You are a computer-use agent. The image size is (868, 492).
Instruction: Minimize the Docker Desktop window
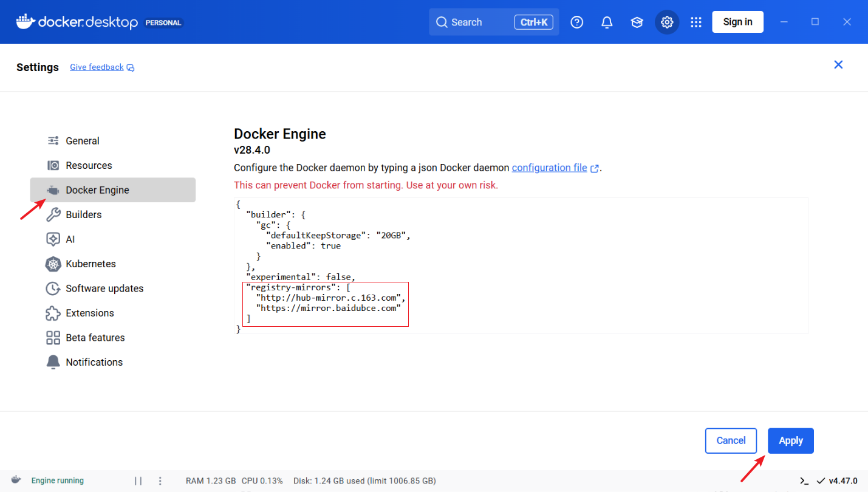784,22
